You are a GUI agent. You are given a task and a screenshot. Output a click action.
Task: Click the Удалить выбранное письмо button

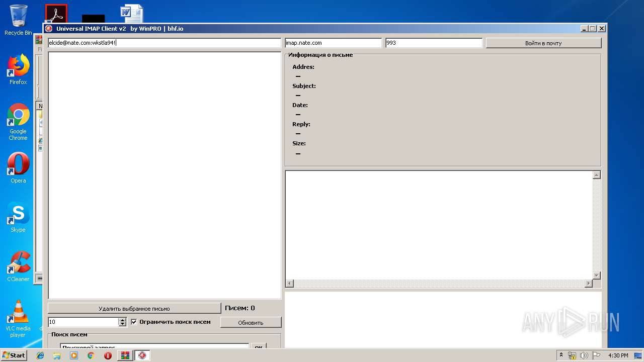click(134, 308)
